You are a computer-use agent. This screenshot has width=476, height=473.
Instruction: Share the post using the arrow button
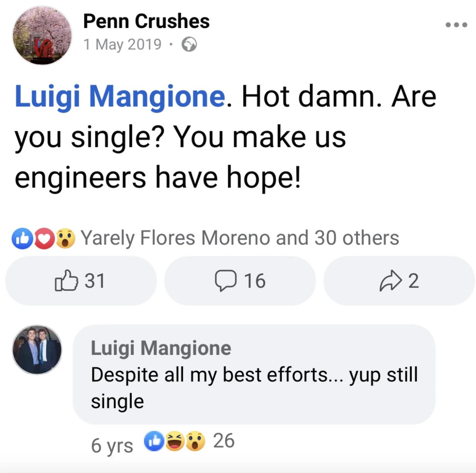coord(399,281)
